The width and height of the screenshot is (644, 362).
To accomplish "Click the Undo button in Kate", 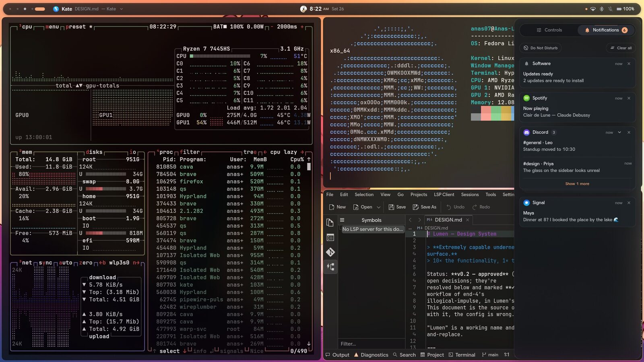I will pos(455,207).
